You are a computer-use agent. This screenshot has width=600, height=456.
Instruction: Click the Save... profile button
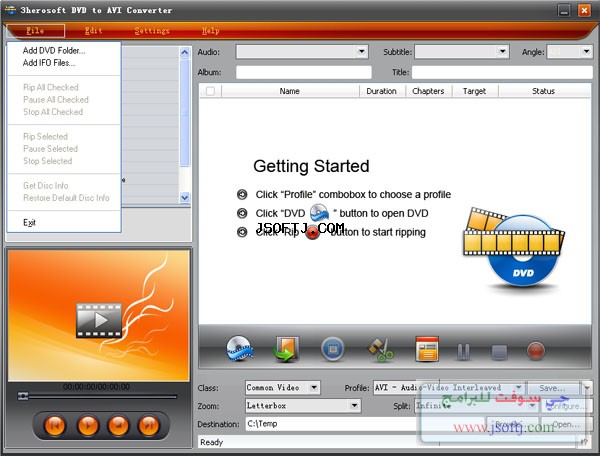click(x=553, y=388)
